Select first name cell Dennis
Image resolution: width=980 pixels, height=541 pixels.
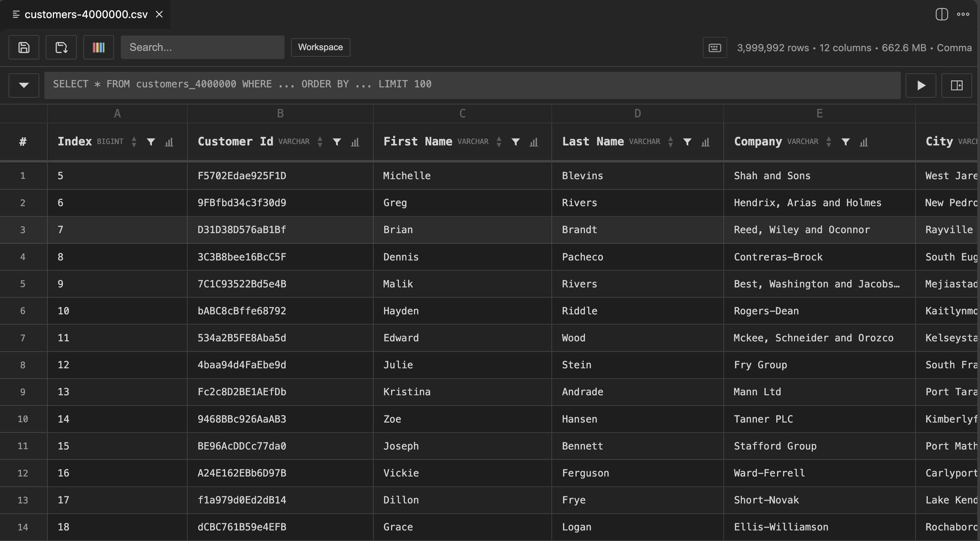(462, 257)
